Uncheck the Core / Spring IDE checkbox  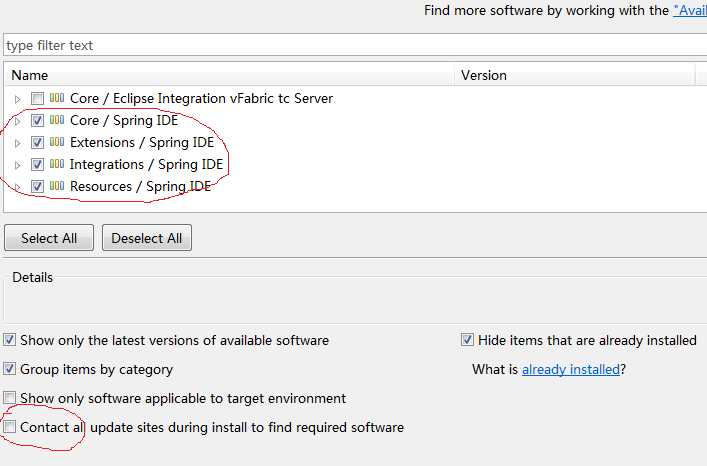pos(37,120)
